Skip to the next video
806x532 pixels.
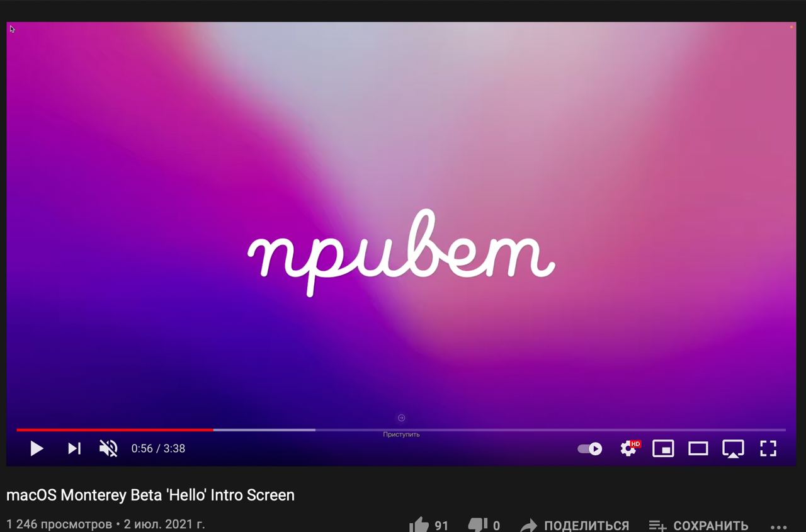click(x=74, y=448)
